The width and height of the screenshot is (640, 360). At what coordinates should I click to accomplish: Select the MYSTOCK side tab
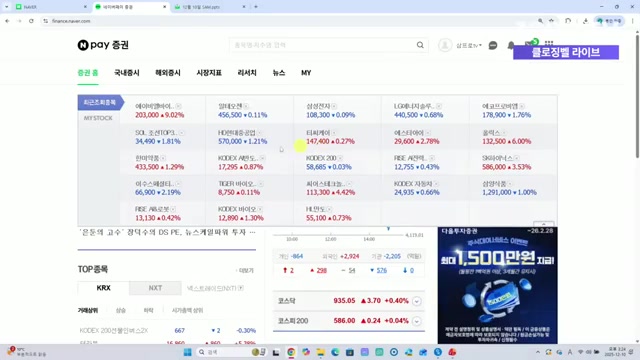(x=98, y=118)
